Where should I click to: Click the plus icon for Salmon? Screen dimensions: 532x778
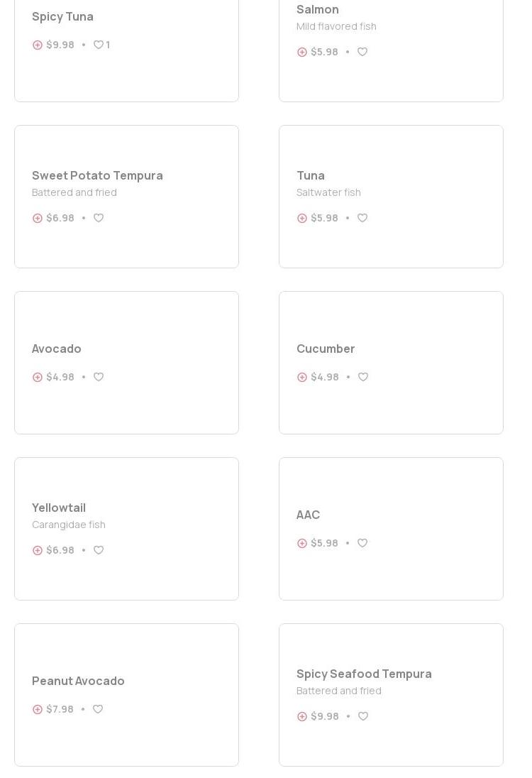click(x=302, y=52)
